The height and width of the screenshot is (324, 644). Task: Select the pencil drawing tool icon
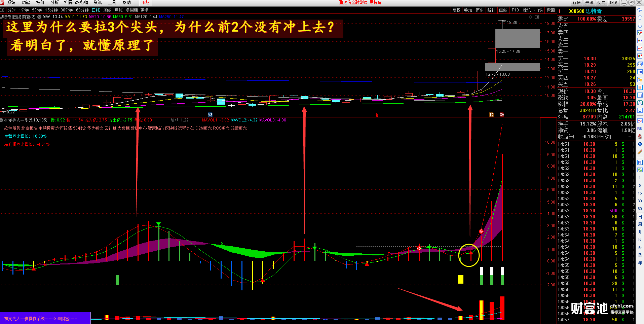pyautogui.click(x=640, y=152)
